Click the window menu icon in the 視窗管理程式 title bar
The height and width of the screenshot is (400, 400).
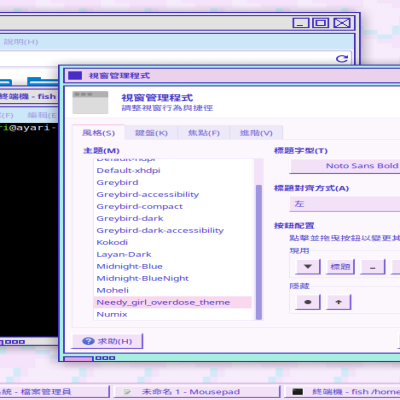[75, 76]
